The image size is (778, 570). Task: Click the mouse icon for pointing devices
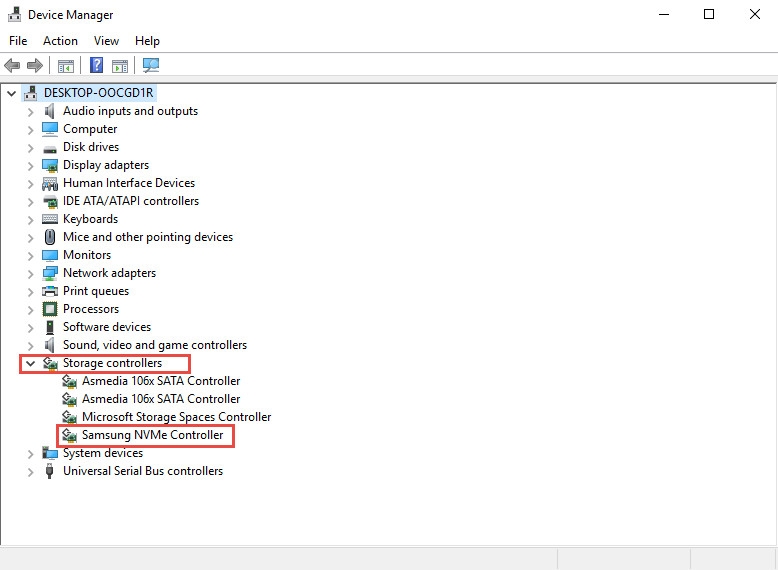point(50,237)
